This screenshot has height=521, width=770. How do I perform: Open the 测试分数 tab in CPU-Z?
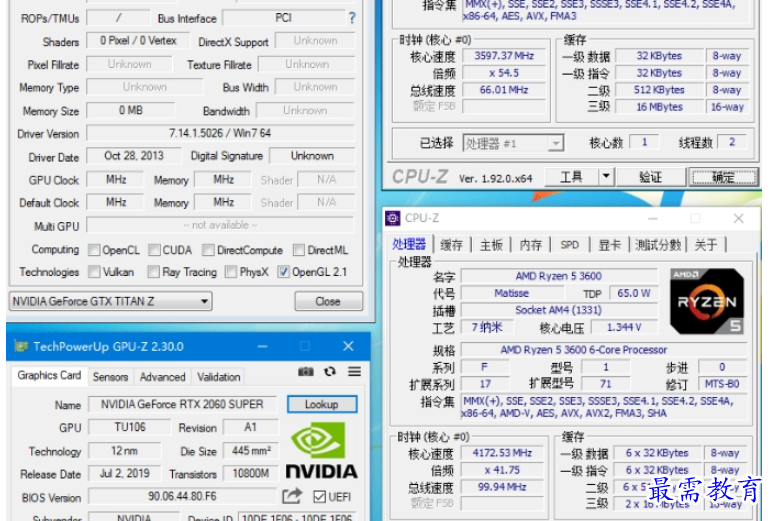(x=658, y=245)
